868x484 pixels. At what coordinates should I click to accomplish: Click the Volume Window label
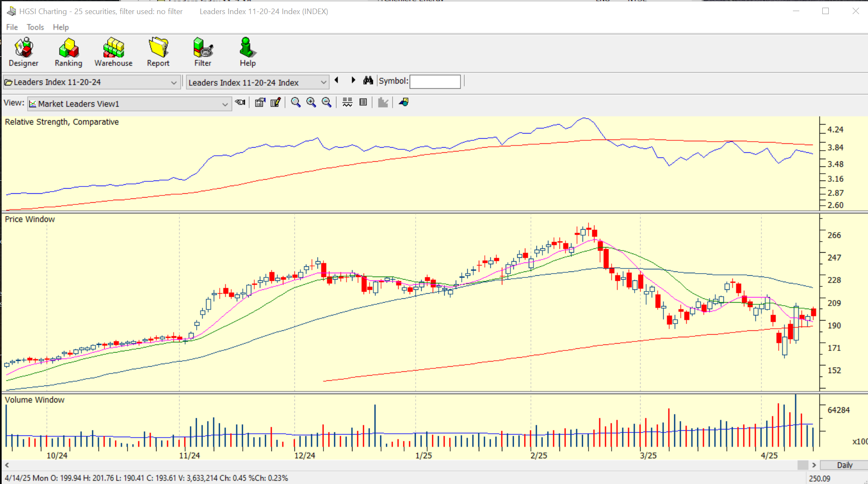coord(35,400)
